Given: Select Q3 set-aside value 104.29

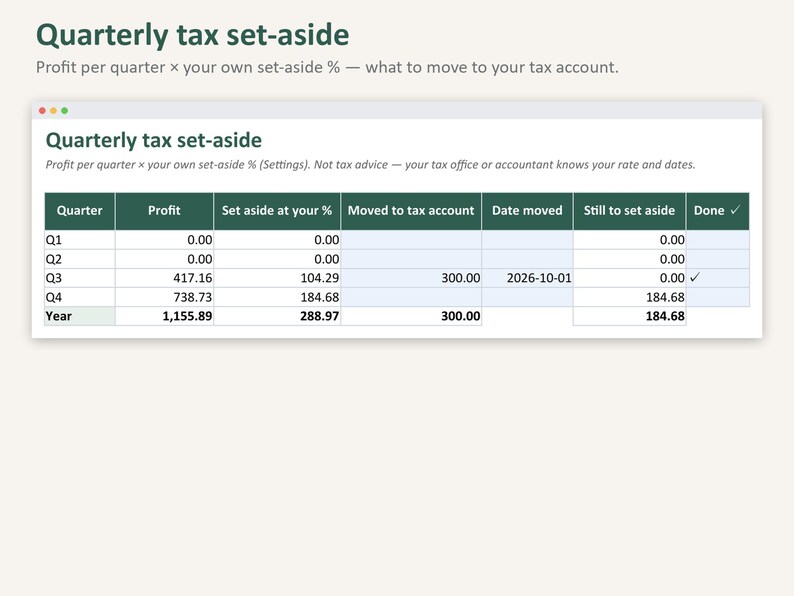Looking at the screenshot, I should [277, 278].
